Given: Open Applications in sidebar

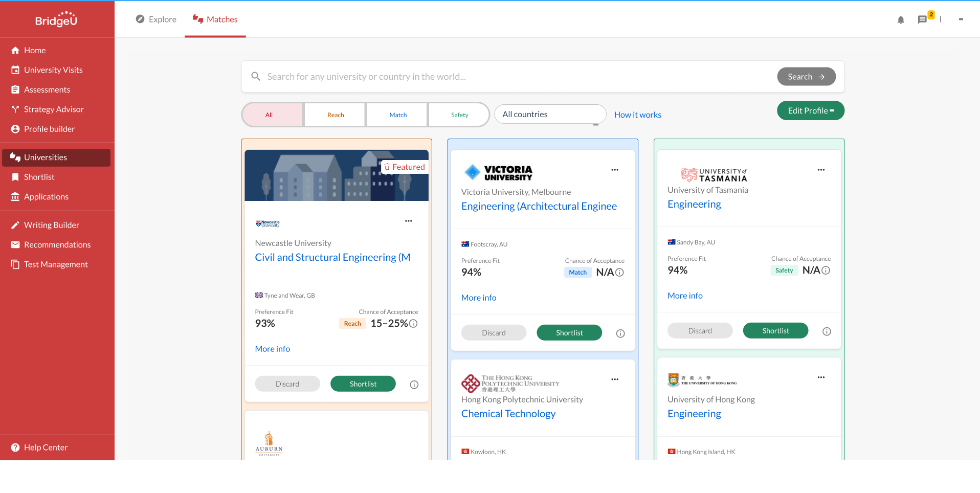Looking at the screenshot, I should coord(56,197).
